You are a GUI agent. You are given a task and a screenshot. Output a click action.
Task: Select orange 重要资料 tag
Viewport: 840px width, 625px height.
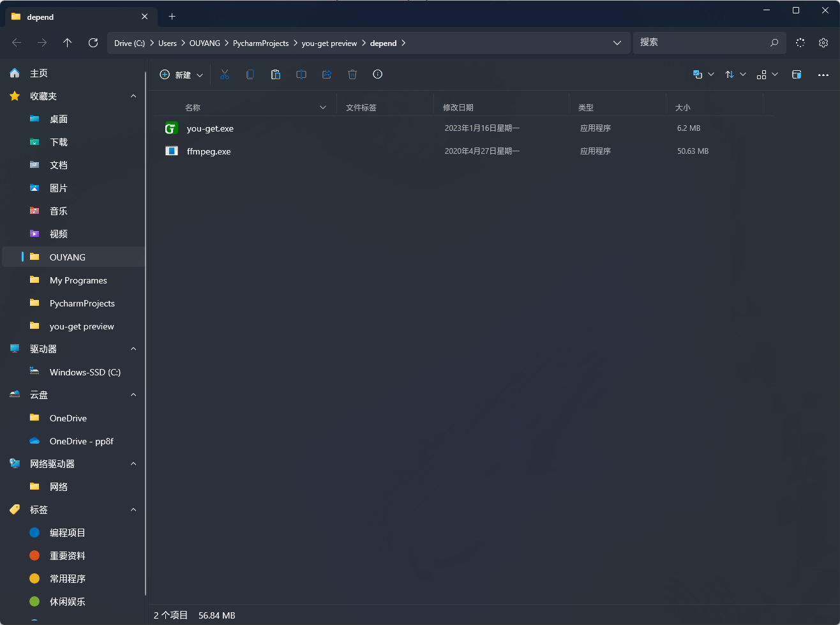click(x=74, y=556)
